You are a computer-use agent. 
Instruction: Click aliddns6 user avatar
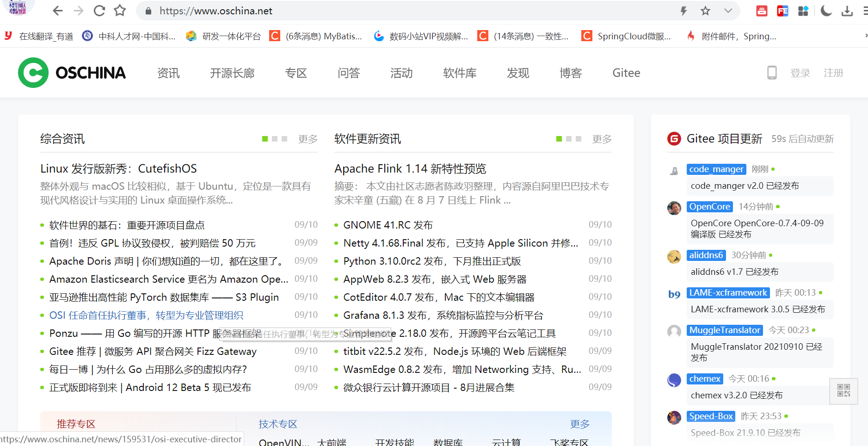(674, 256)
